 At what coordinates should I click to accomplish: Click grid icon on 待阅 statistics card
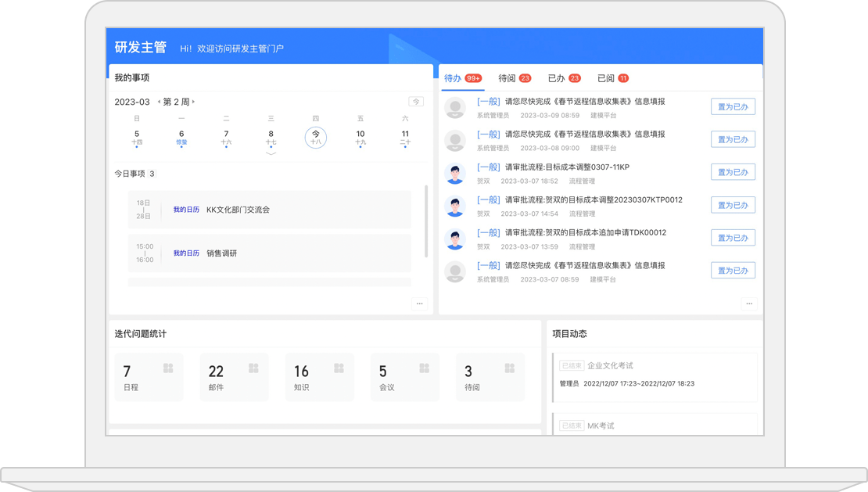click(x=510, y=368)
